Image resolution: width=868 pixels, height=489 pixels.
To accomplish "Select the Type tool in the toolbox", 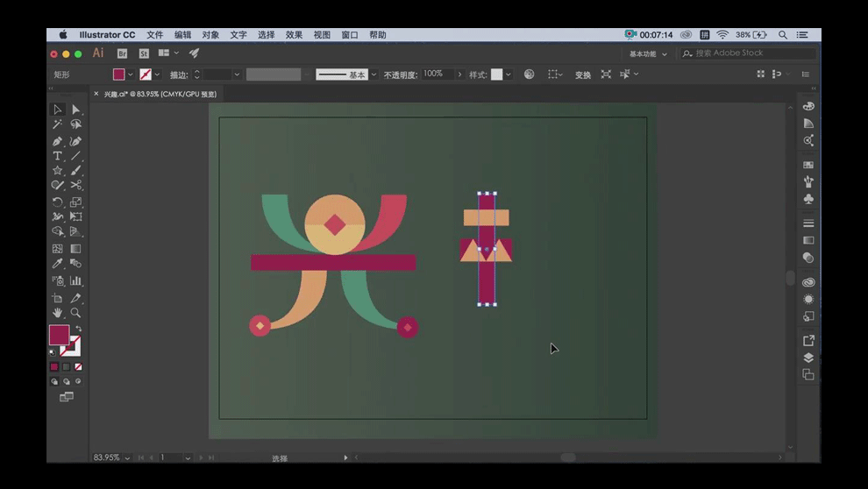I will point(57,155).
